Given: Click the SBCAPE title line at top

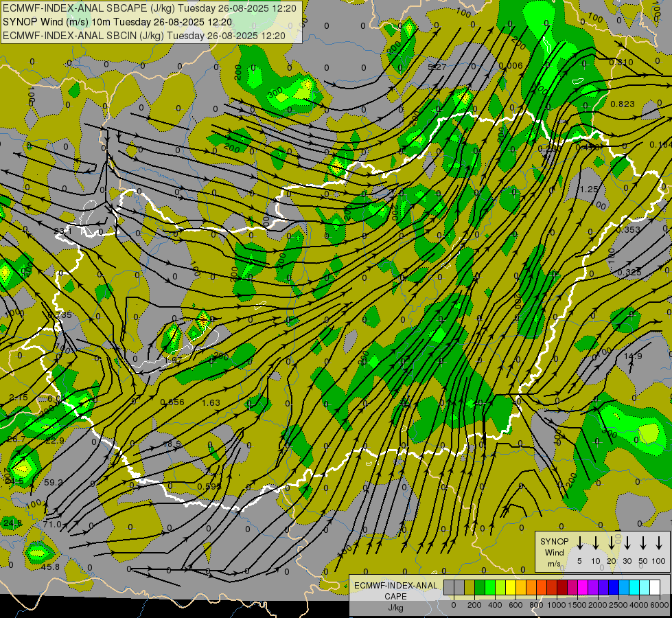Looking at the screenshot, I should 150,8.
